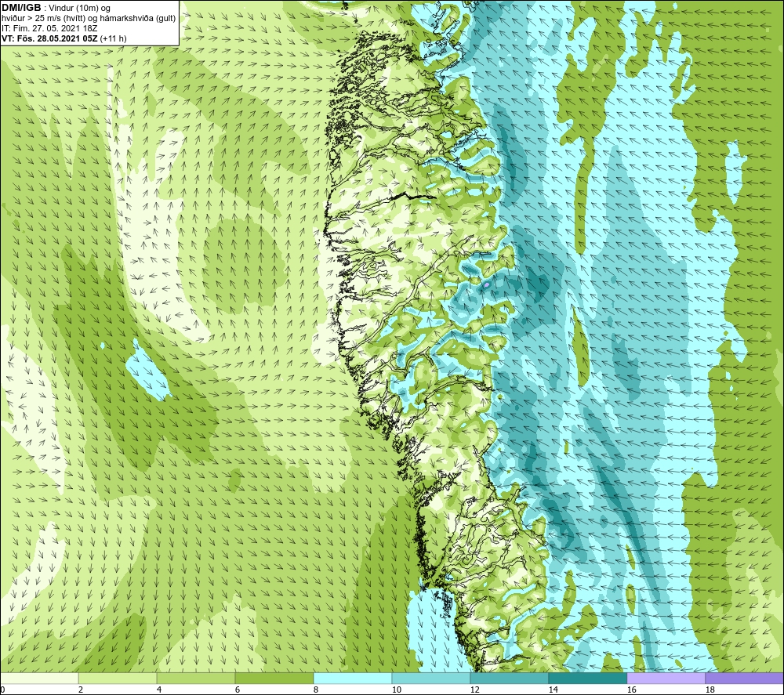This screenshot has height=695, width=784.
Task: Click the 14–16 m/s dark teal swatch
Action: click(587, 678)
